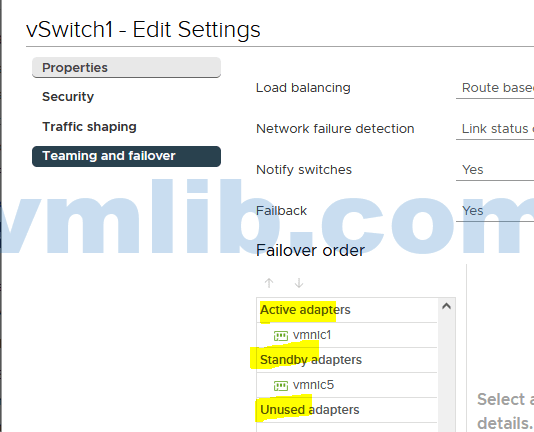
Task: Click the scrollbar up chevron
Action: coord(446,306)
